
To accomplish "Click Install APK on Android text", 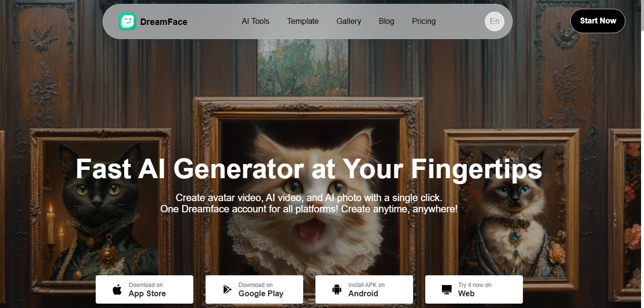I will [x=366, y=289].
